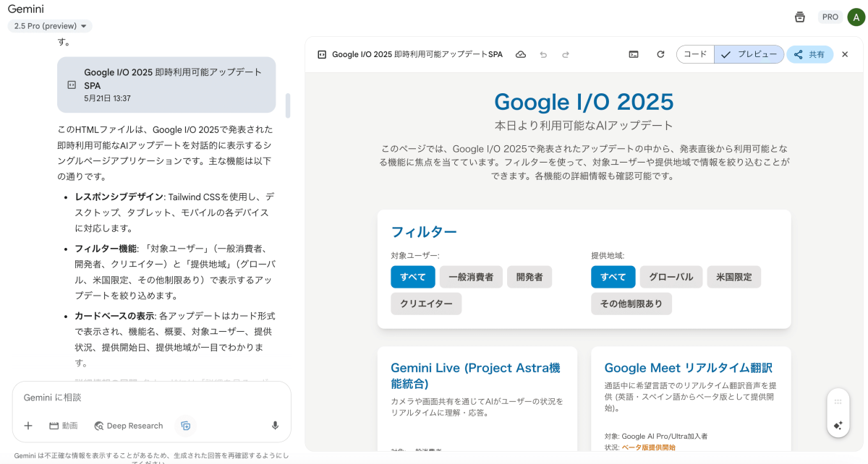Click the undo arrow in canvas toolbar

(x=543, y=54)
